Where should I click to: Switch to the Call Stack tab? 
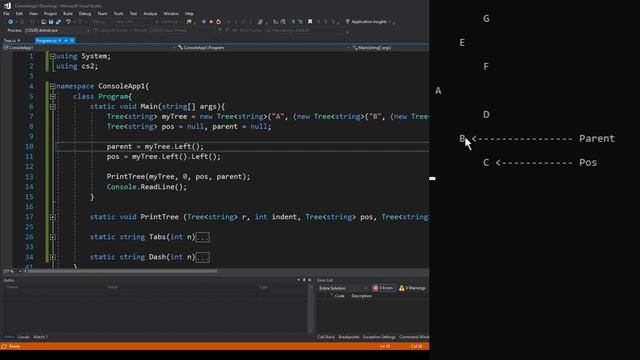click(x=326, y=337)
